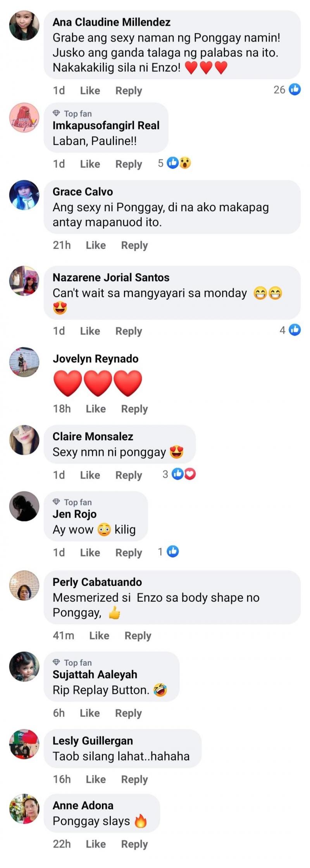Open the reaction icons on the Imkapusofangirl Real comment
310x868 pixels.
coord(179,163)
